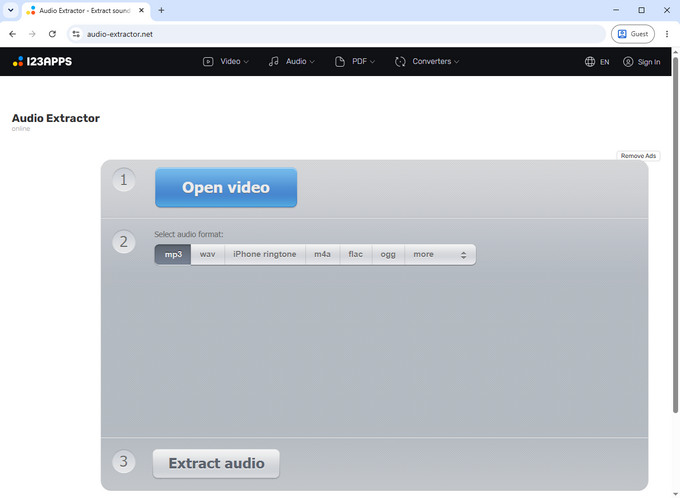Open a new browser tab
The width and height of the screenshot is (680, 498).
click(x=161, y=10)
